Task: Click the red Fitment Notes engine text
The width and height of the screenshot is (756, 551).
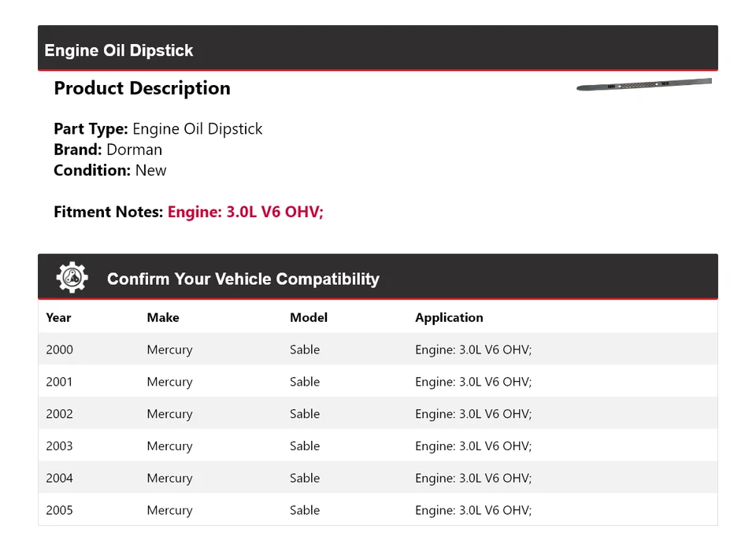Action: tap(245, 212)
